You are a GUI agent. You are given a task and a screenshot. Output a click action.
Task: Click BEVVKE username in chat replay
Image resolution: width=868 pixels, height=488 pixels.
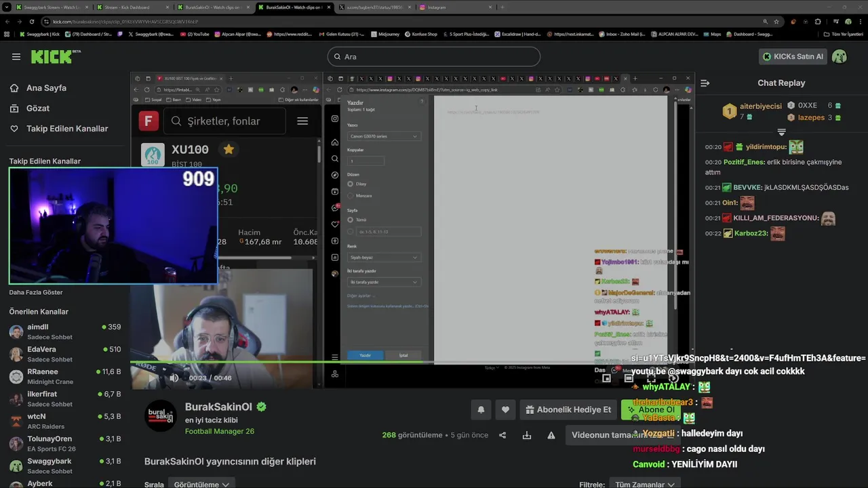point(747,188)
